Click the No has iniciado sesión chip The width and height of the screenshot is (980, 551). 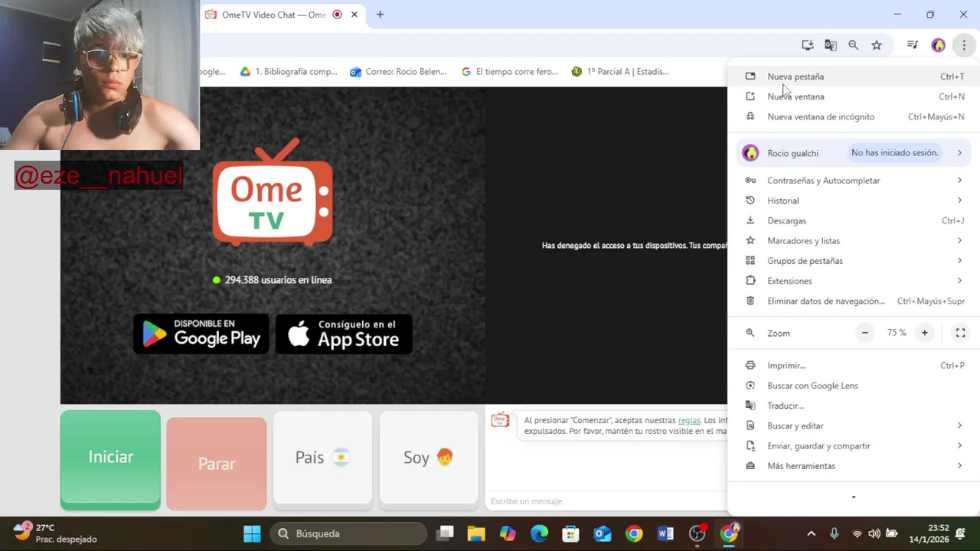[894, 153]
